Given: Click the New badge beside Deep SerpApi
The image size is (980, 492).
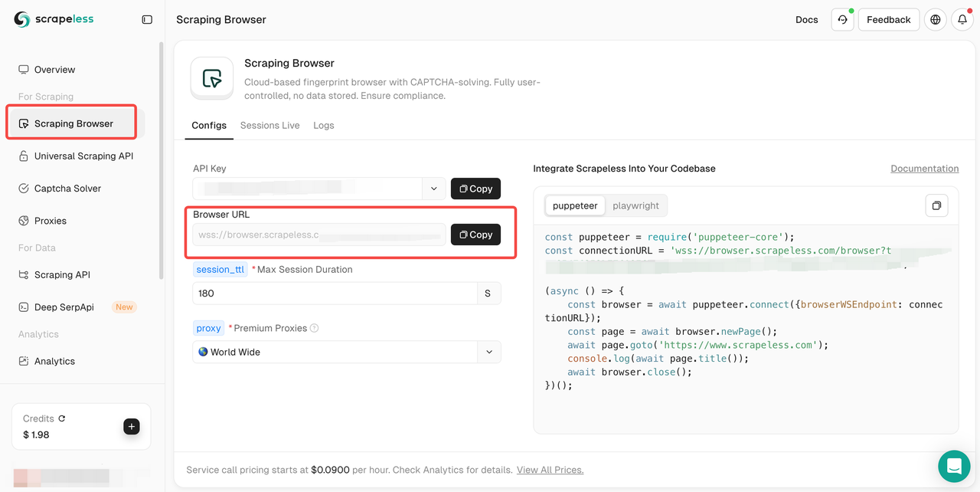Looking at the screenshot, I should point(124,307).
